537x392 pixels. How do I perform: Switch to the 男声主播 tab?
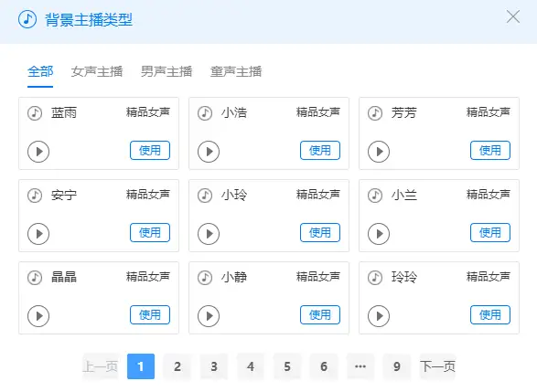[166, 71]
